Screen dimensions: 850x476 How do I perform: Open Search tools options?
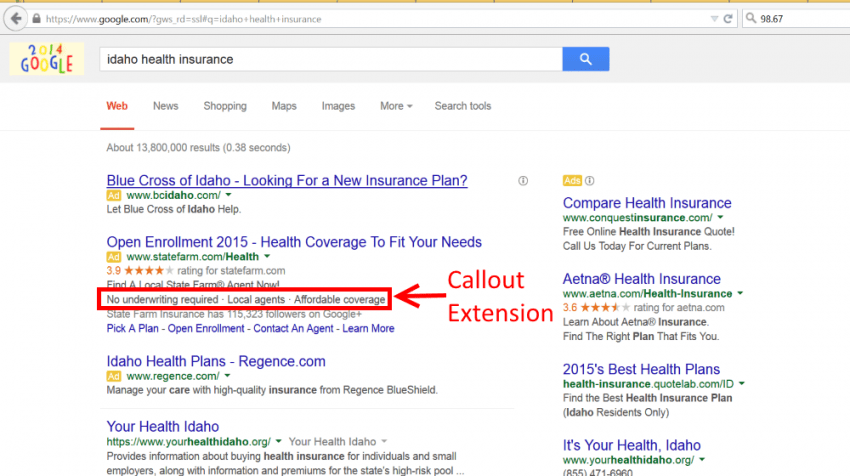462,106
